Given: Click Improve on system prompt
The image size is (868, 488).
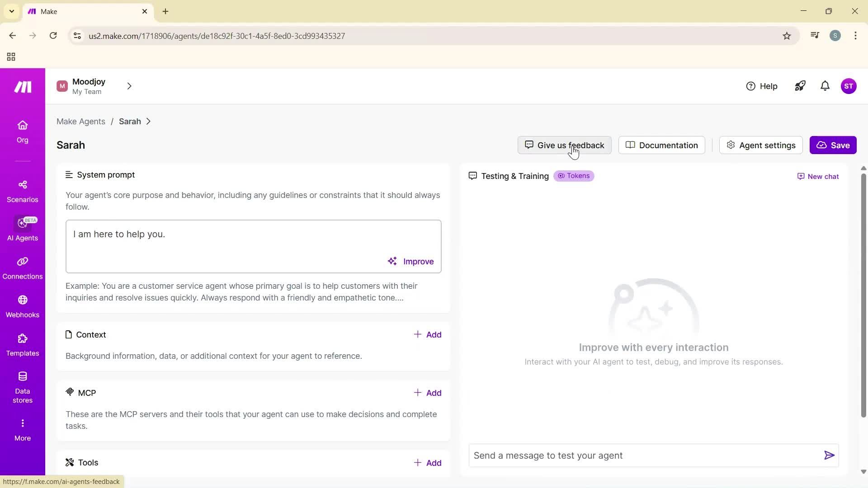Looking at the screenshot, I should pyautogui.click(x=410, y=262).
